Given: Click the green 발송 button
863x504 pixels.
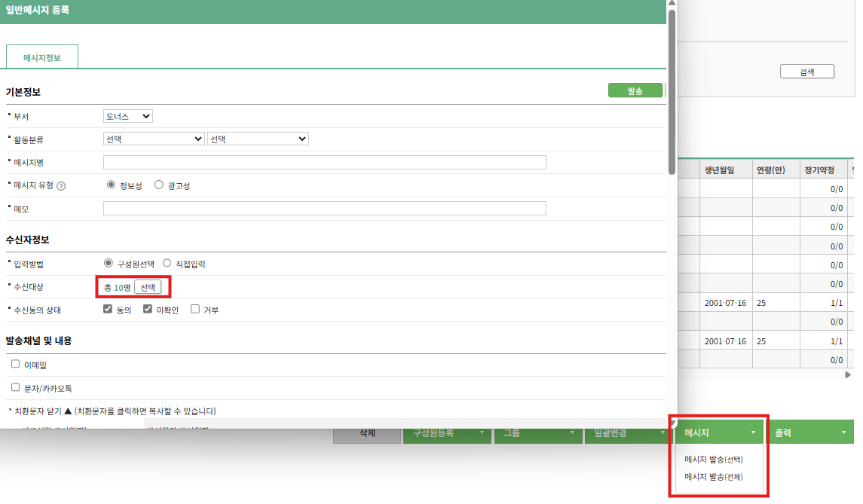Looking at the screenshot, I should pyautogui.click(x=635, y=91).
